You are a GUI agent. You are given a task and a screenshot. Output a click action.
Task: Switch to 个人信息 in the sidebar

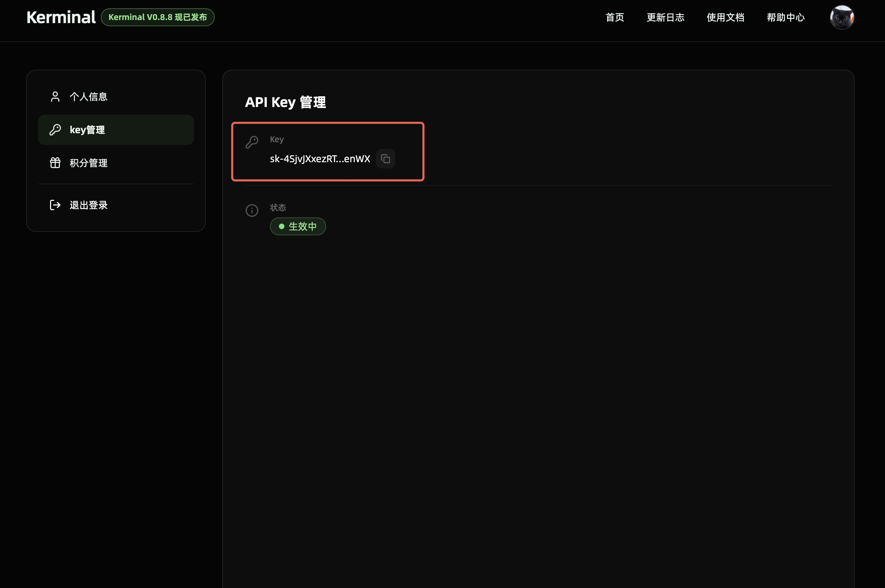[x=88, y=96]
